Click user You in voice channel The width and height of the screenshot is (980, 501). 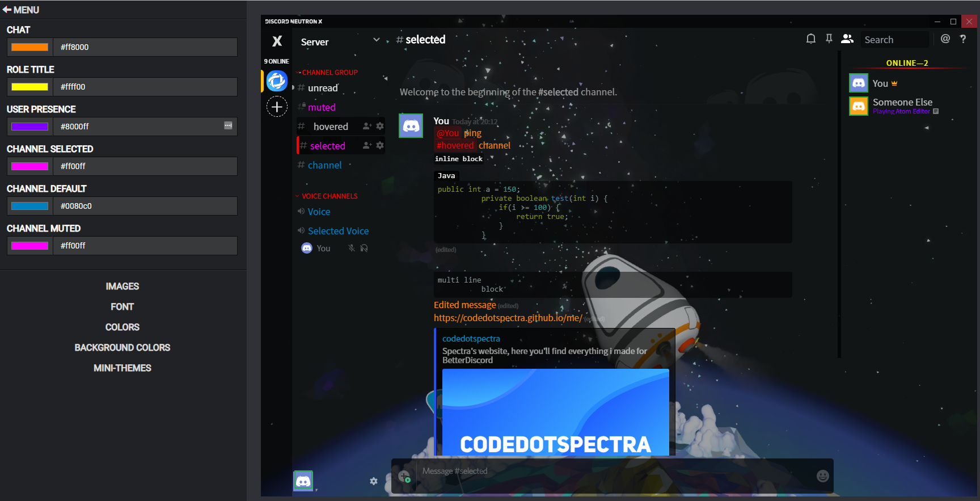click(x=322, y=248)
